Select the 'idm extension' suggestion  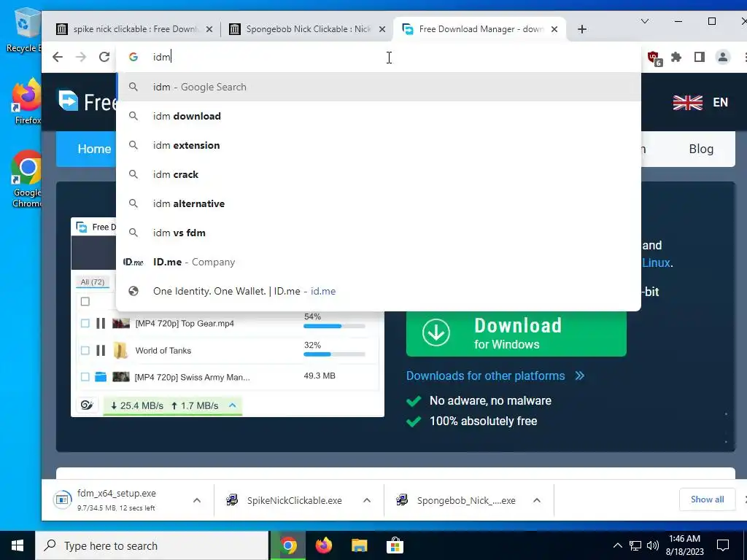tap(379, 145)
